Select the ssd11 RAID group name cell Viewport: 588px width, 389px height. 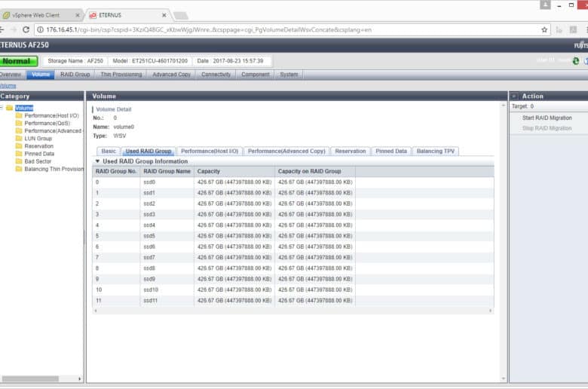pyautogui.click(x=167, y=301)
